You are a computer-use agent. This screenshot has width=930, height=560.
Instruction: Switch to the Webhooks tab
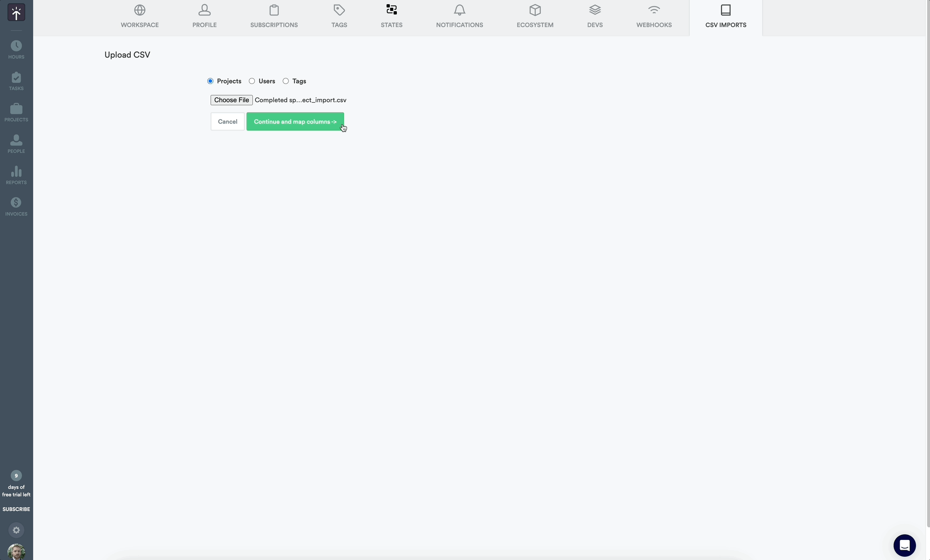pos(654,17)
